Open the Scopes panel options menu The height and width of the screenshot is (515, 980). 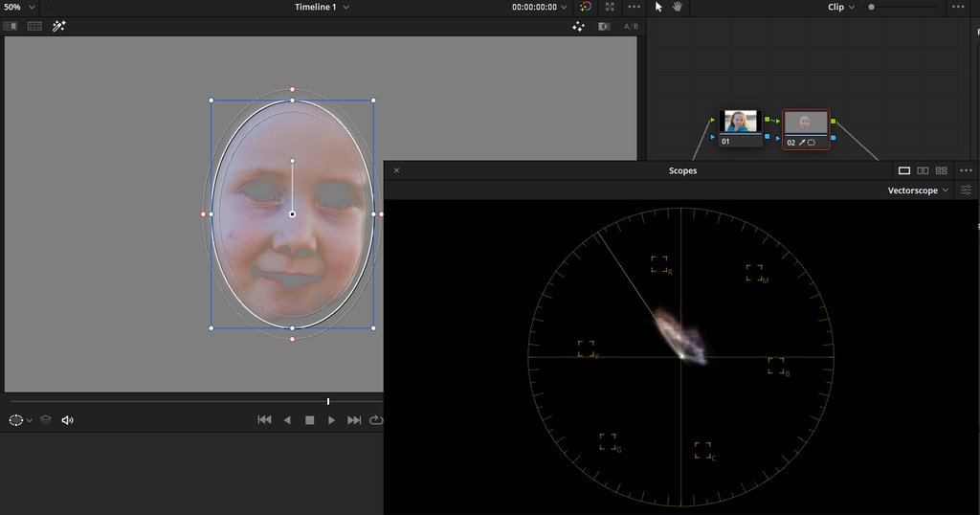[x=966, y=170]
